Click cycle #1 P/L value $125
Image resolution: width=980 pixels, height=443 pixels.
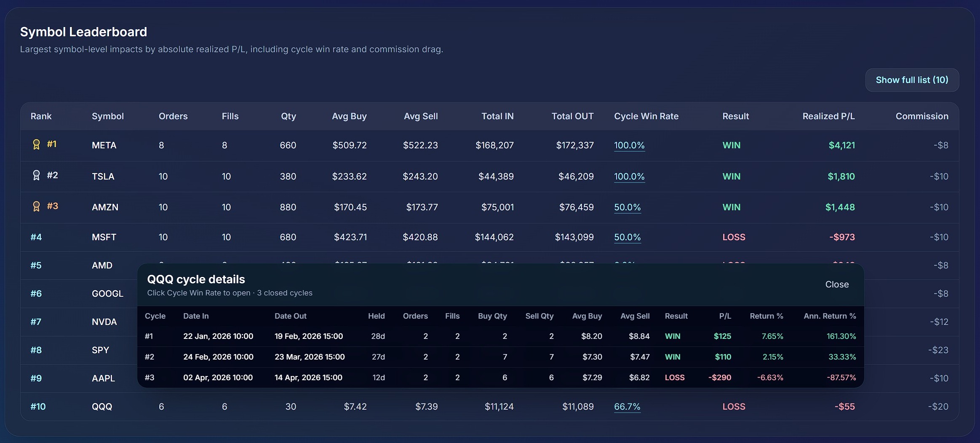click(x=722, y=336)
